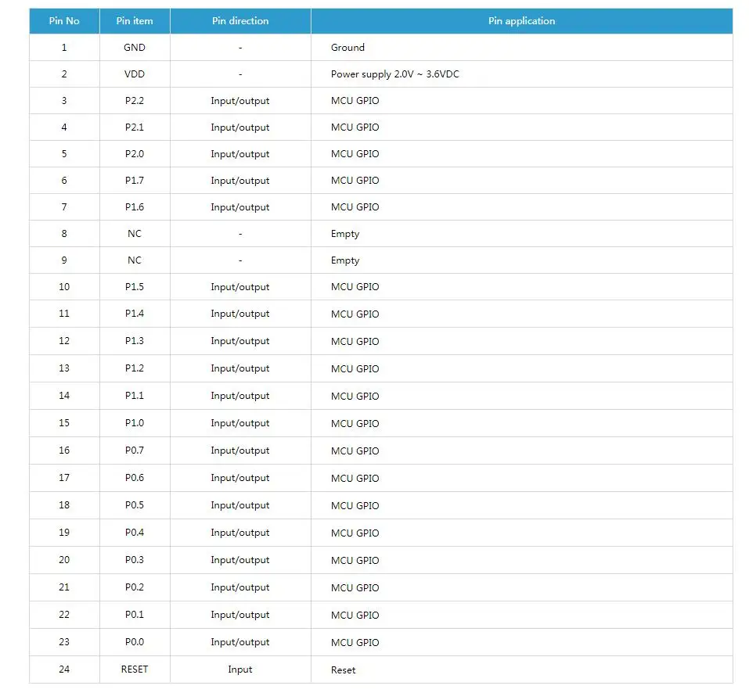
Task: Select the P0.5 pin item cell
Action: click(135, 505)
